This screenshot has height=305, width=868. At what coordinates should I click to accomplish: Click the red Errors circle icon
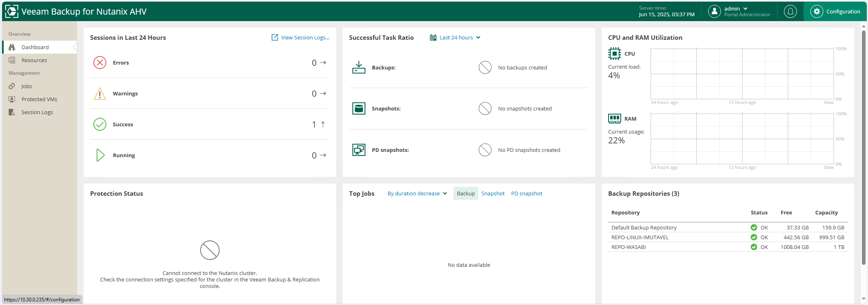click(x=100, y=63)
